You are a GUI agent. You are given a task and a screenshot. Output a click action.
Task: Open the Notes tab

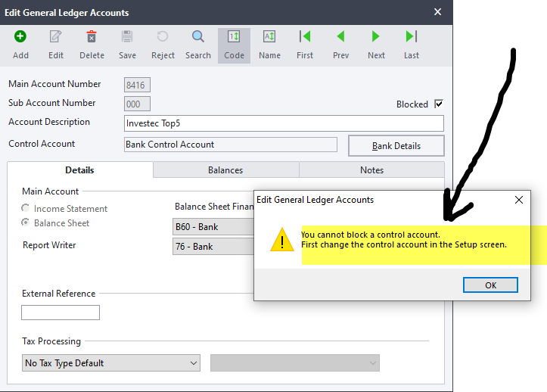tap(371, 170)
